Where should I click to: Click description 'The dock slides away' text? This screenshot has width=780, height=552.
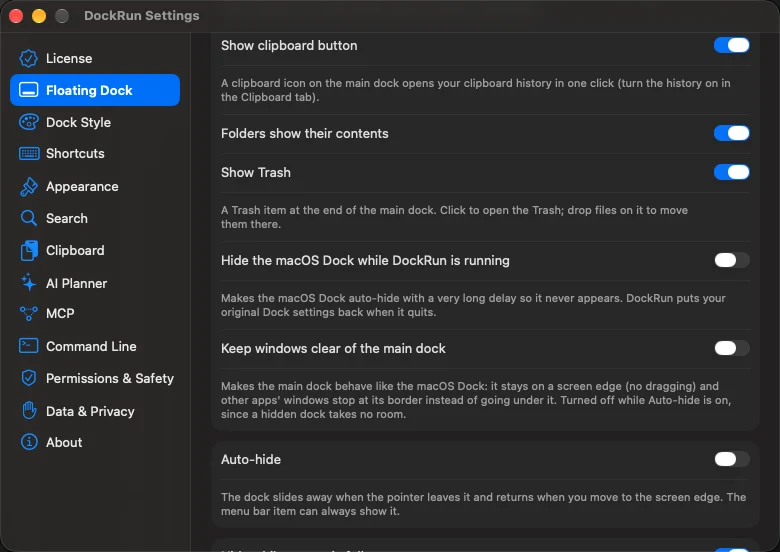pos(484,504)
